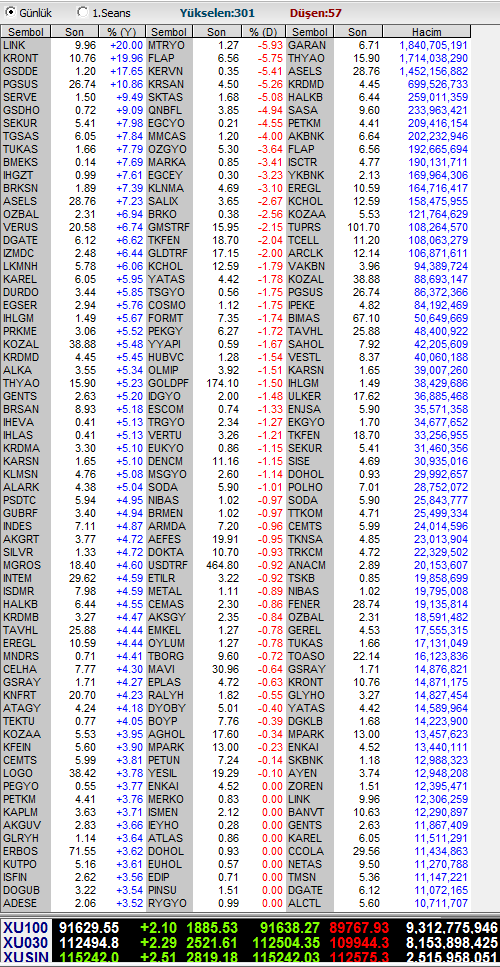Click the XU100 index label
This screenshot has height=967, width=500.
27,926
